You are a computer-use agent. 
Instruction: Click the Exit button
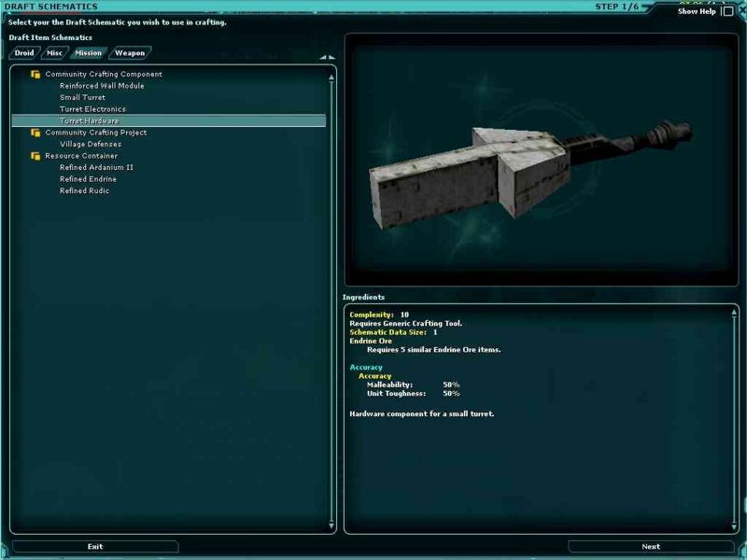point(95,546)
